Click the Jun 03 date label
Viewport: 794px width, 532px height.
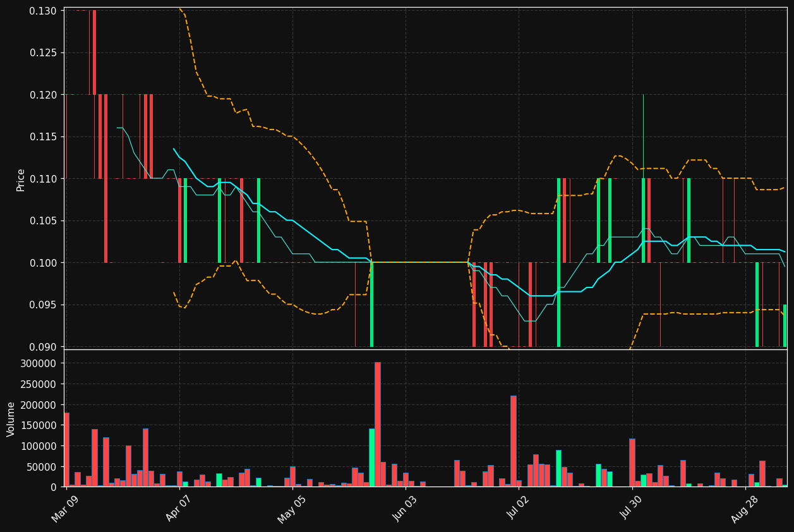click(x=405, y=509)
